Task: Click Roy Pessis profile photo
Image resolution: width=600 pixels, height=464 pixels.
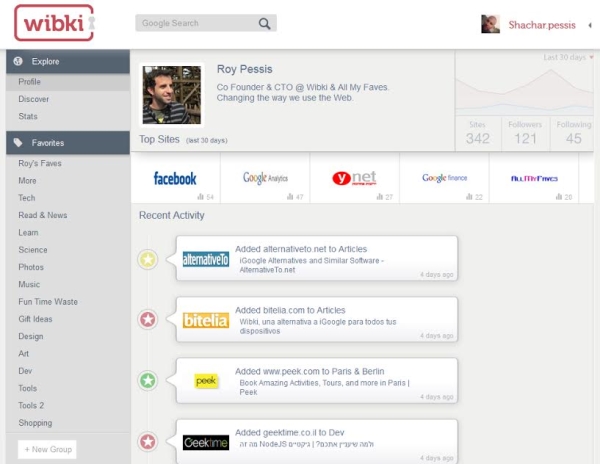Action: pos(171,95)
